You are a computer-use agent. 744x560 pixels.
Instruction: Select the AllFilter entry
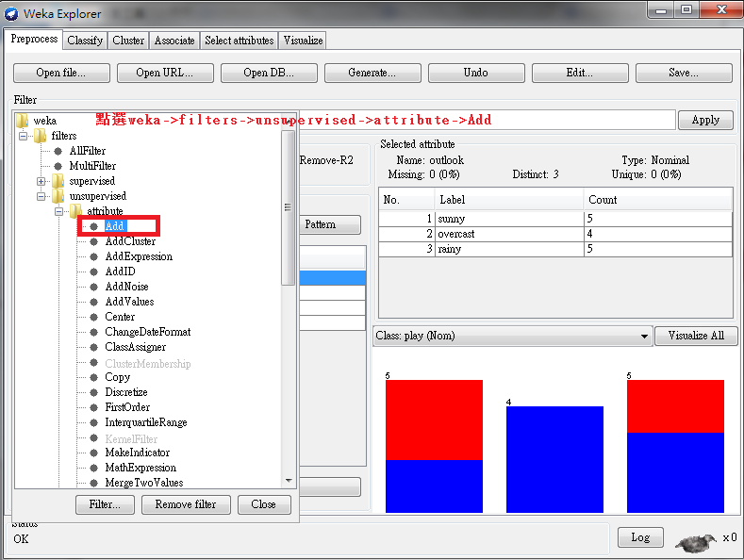click(x=88, y=151)
